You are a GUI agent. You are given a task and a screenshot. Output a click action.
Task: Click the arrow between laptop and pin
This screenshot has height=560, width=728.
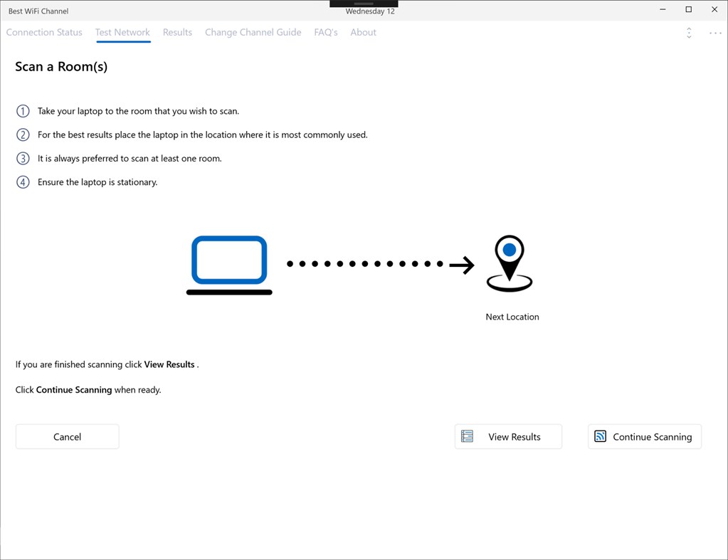(461, 263)
